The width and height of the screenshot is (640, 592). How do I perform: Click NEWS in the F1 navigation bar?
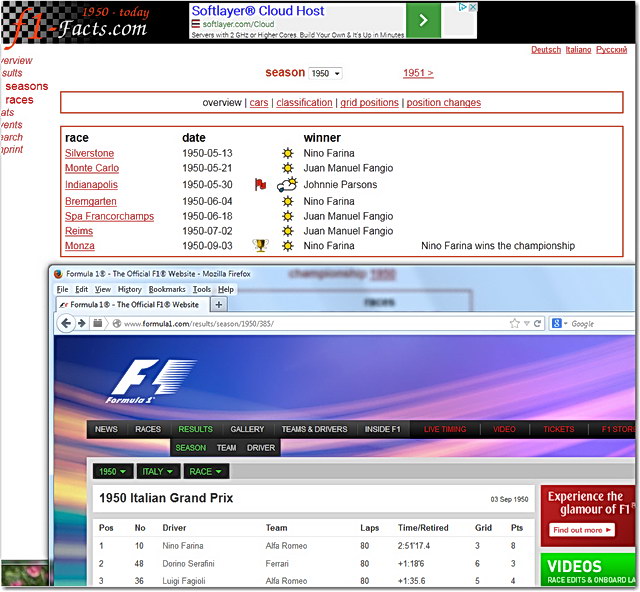pos(106,429)
